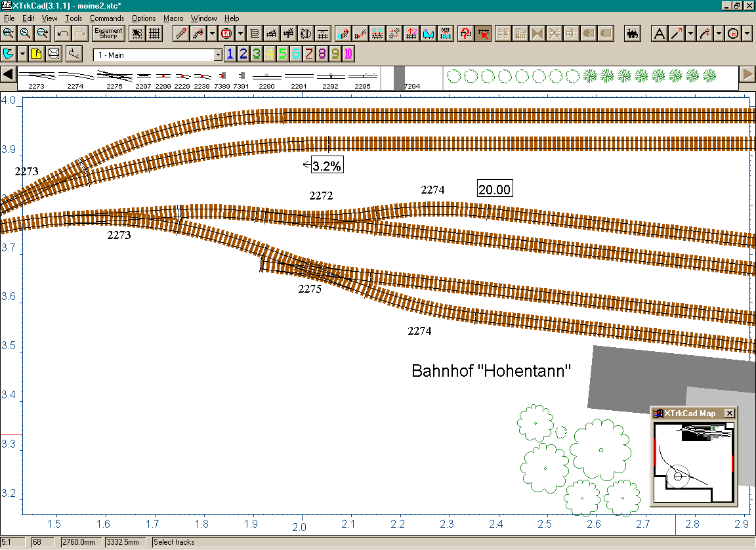The width and height of the screenshot is (756, 550).
Task: Toggle layer 5 green number button
Action: 282,54
